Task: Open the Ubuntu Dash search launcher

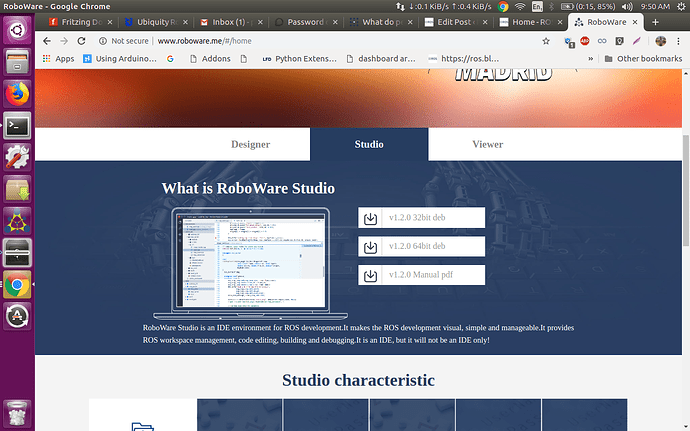Action: (17, 30)
